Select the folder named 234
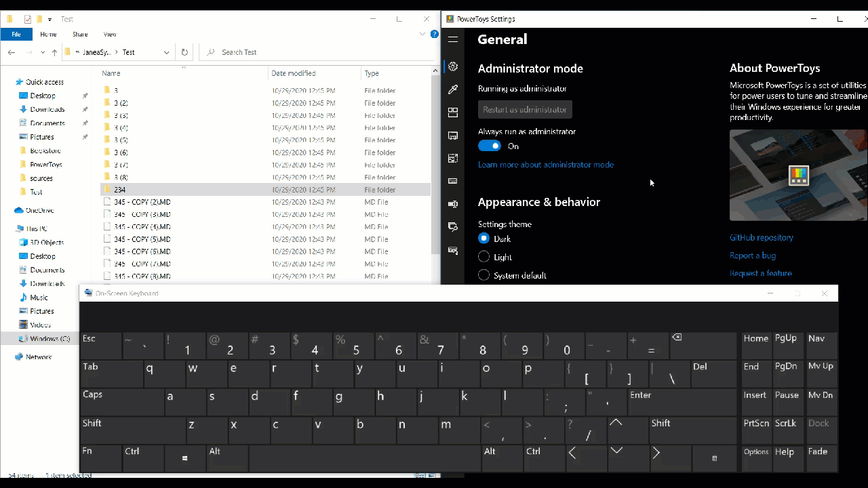The height and width of the screenshot is (488, 868). 265,190
